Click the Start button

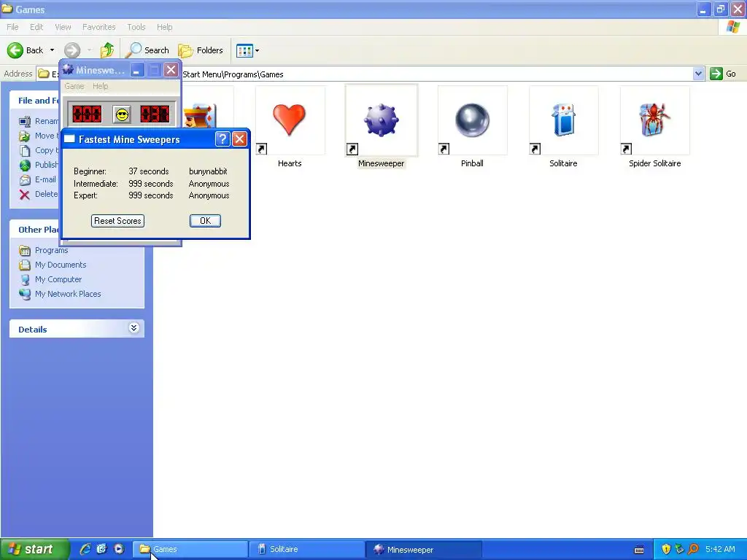35,549
